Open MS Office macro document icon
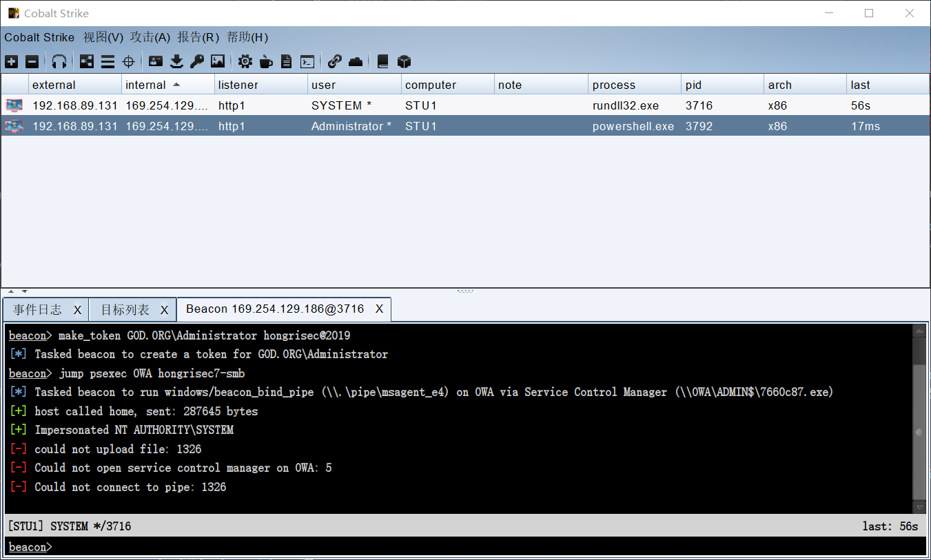Image resolution: width=931 pixels, height=560 pixels. click(x=287, y=62)
